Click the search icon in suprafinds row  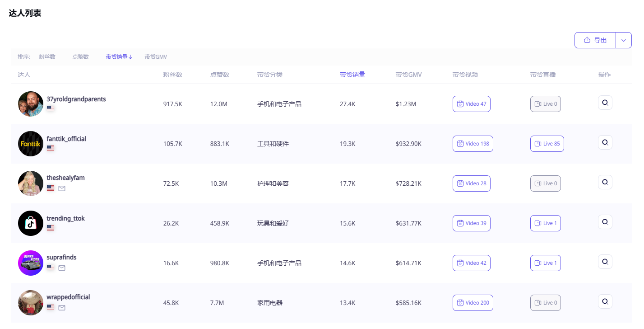click(605, 262)
